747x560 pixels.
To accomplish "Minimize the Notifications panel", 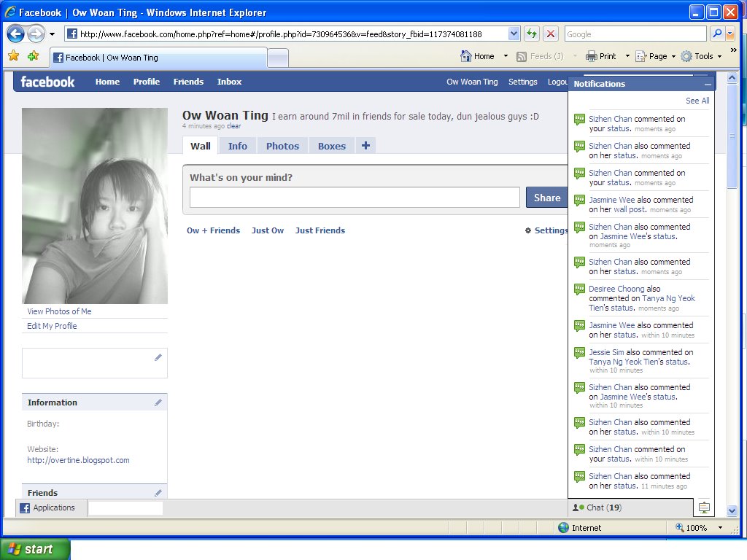I will coord(708,85).
